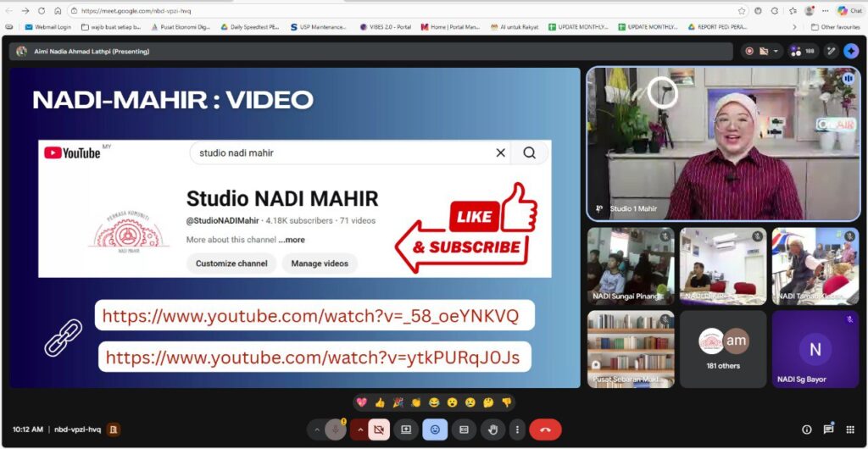Image resolution: width=868 pixels, height=449 pixels.
Task: Open the meeting details info icon
Action: (806, 430)
